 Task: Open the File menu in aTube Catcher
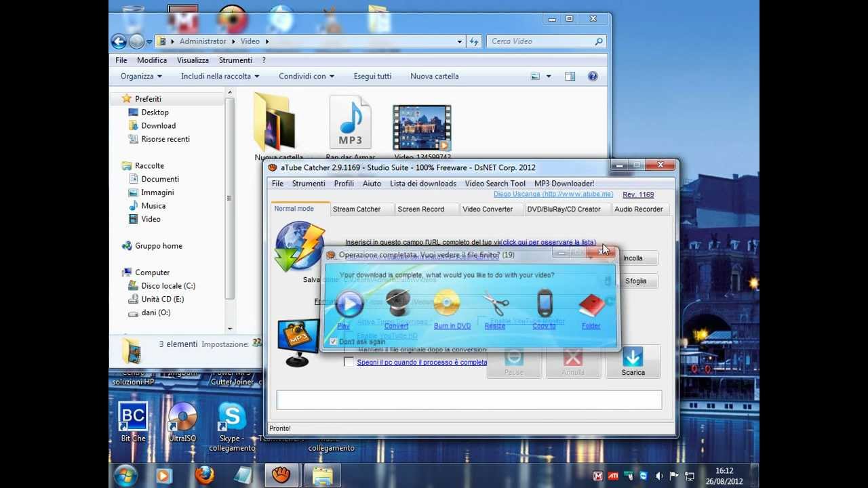[x=278, y=184]
